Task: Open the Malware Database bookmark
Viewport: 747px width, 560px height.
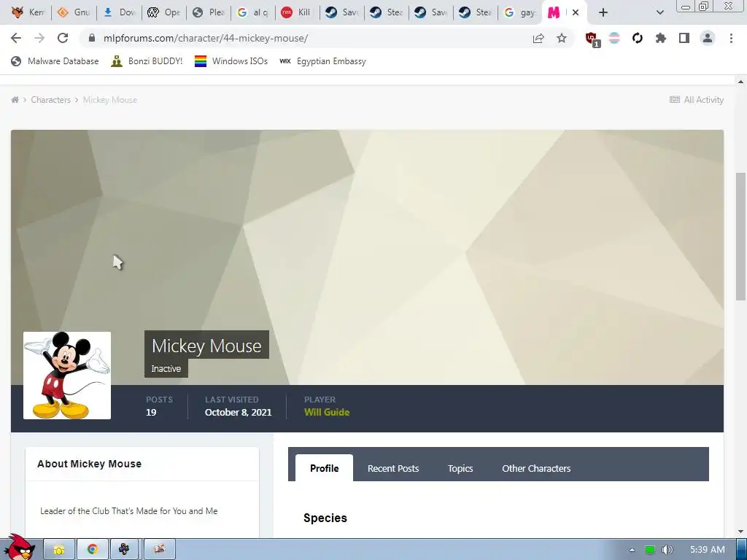Action: 55,61
